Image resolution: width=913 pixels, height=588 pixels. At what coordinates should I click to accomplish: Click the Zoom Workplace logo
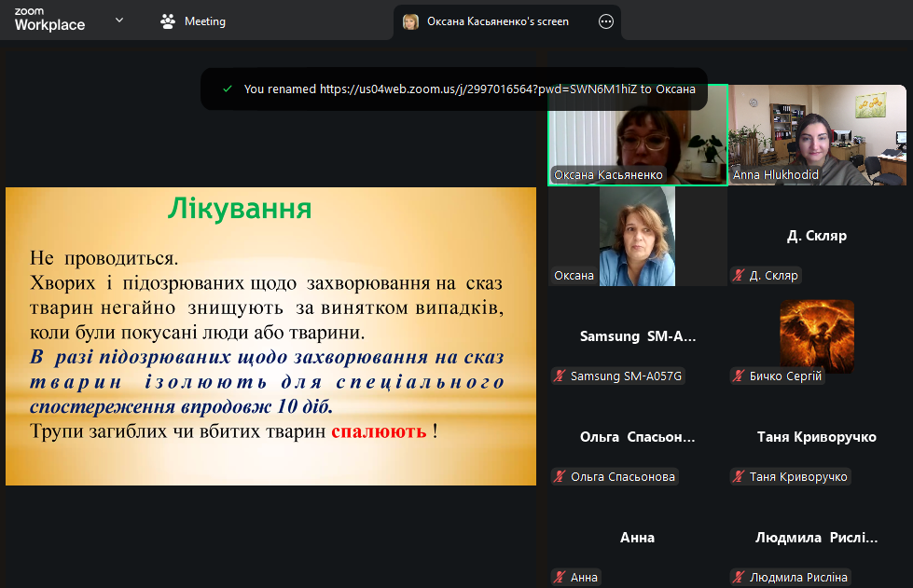point(49,20)
